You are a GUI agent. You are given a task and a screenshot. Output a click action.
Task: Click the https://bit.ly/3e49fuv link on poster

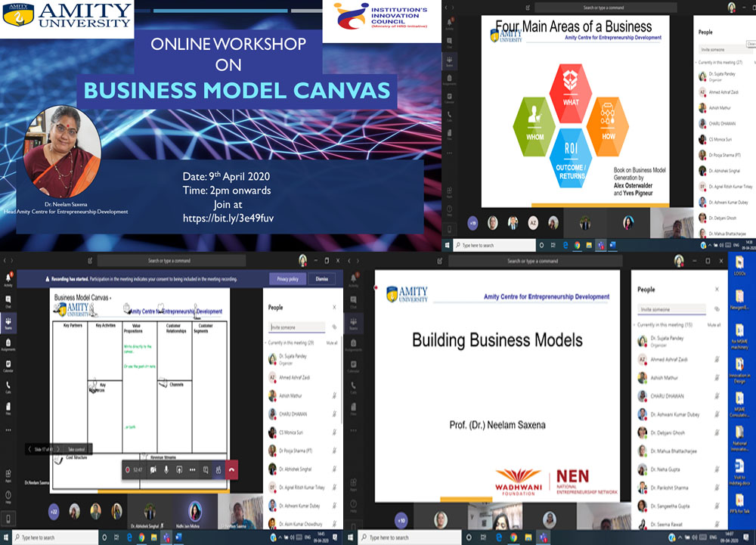(228, 218)
